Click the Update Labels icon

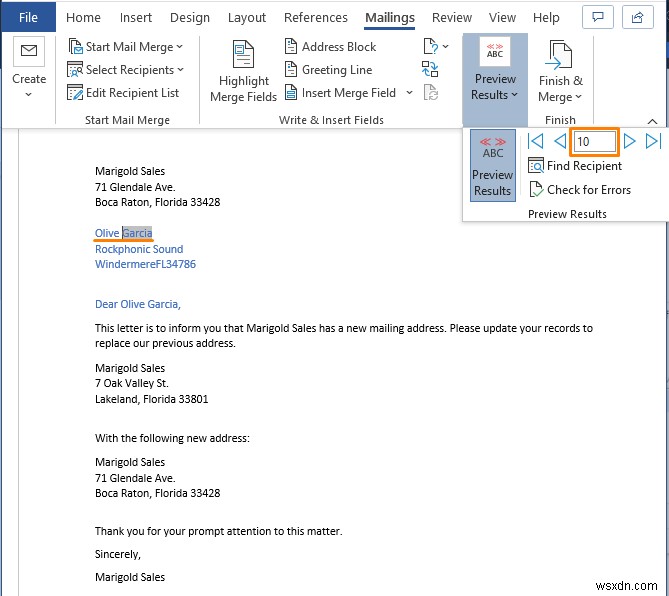[x=430, y=93]
